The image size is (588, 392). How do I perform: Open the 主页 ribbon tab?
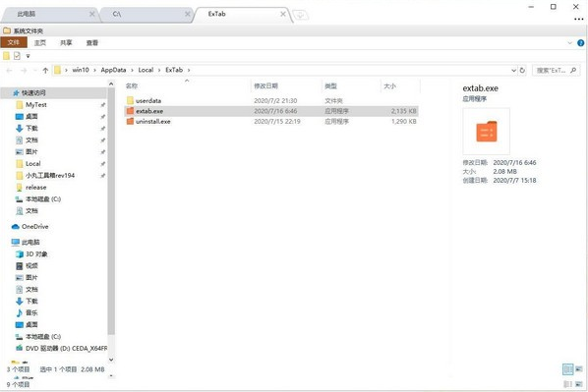coord(40,42)
